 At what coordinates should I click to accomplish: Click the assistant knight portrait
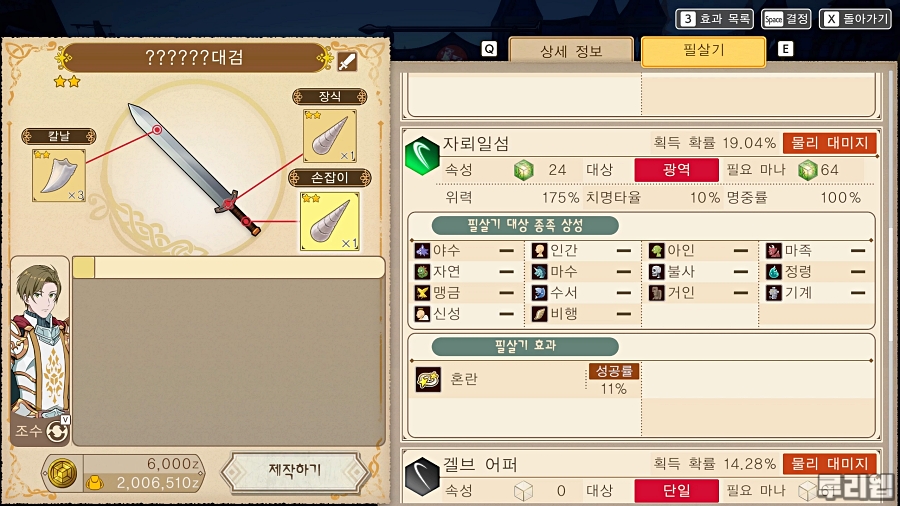tap(40, 340)
